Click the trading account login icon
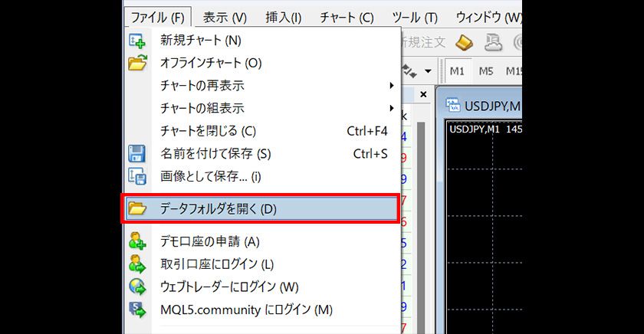The image size is (644, 334). [137, 264]
